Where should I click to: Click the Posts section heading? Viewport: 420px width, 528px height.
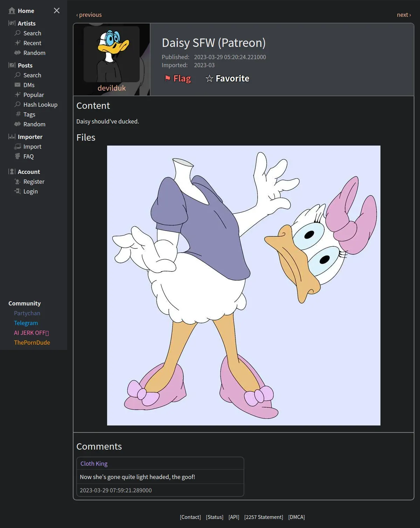click(25, 65)
